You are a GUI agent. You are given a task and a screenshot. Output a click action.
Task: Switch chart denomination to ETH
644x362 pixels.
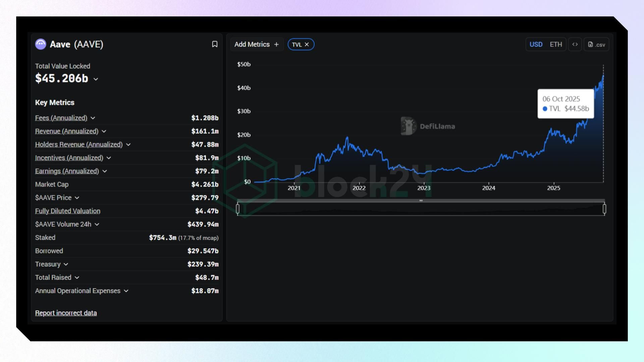(556, 44)
